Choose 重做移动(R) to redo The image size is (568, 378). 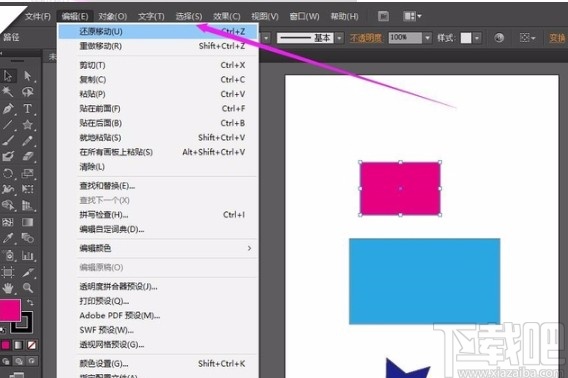click(158, 46)
